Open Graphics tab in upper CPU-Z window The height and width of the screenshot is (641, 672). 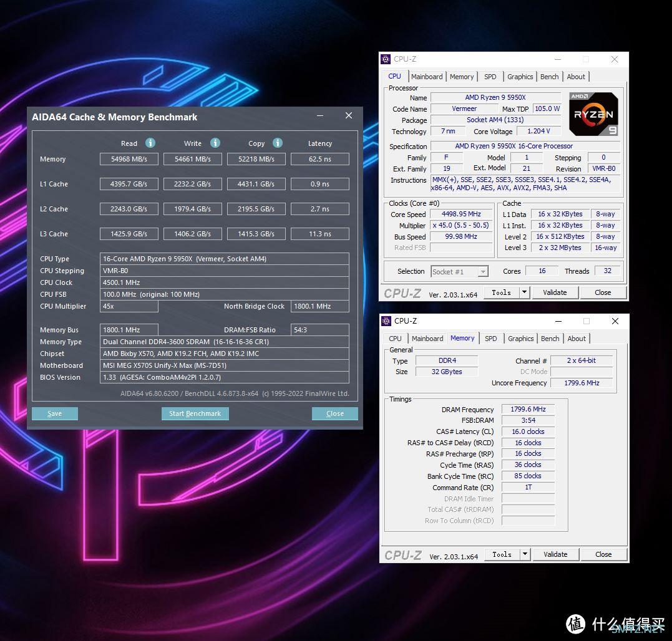click(520, 77)
